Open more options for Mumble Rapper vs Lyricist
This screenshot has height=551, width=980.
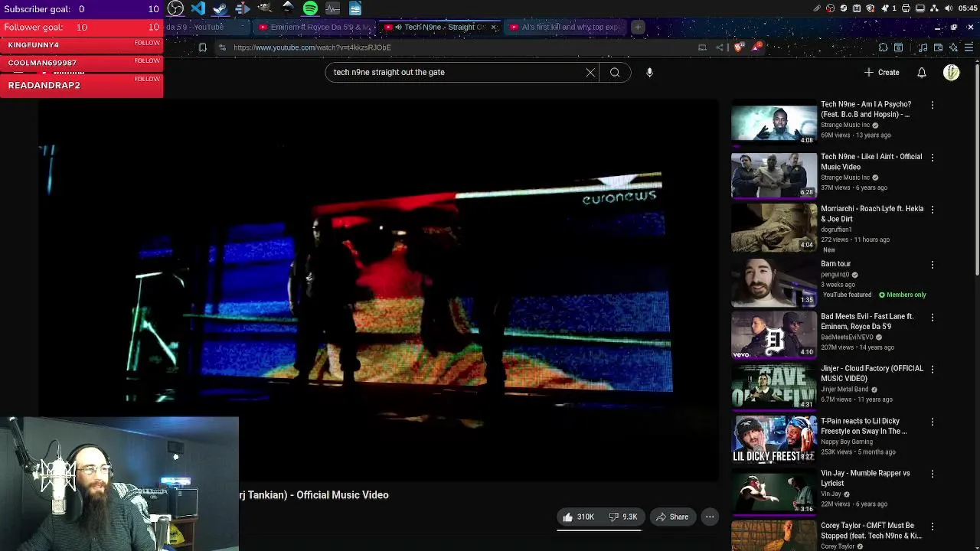932,474
